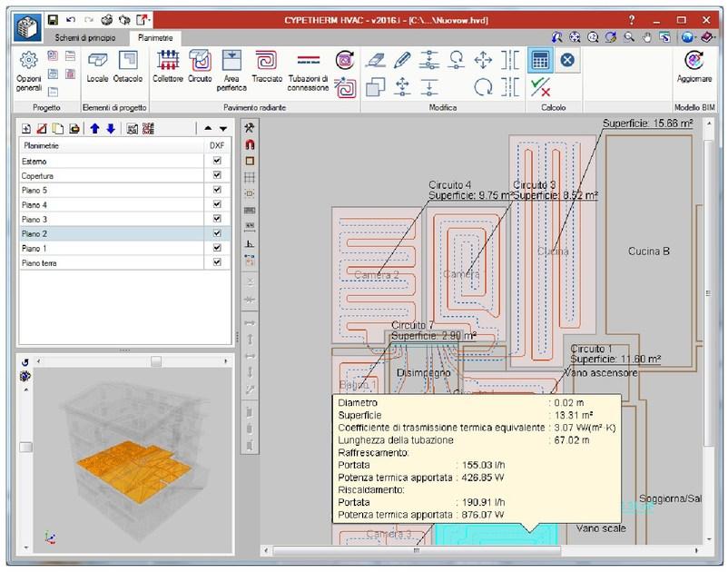728x572 pixels.
Task: Click the black up arrow above DXF column
Action: [x=207, y=128]
